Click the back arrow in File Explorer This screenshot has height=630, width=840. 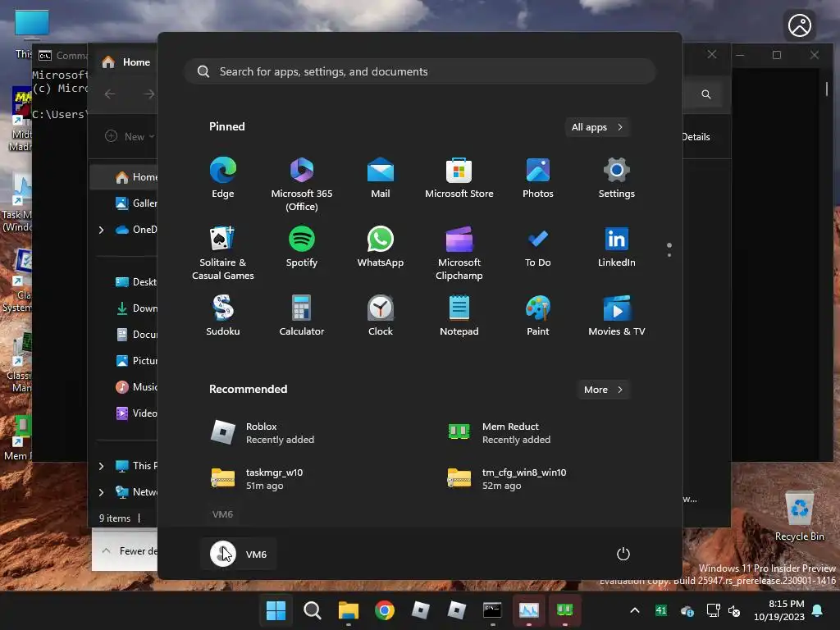coord(110,94)
